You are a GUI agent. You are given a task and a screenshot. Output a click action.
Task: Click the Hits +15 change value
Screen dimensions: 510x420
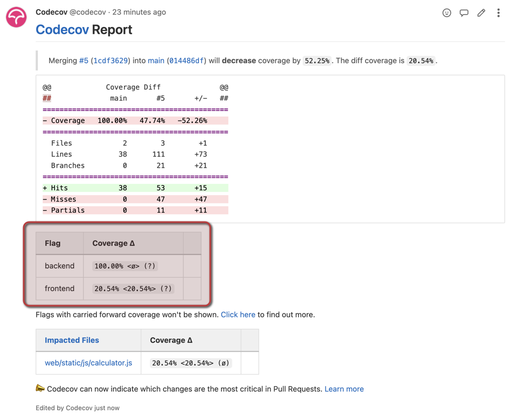(201, 188)
